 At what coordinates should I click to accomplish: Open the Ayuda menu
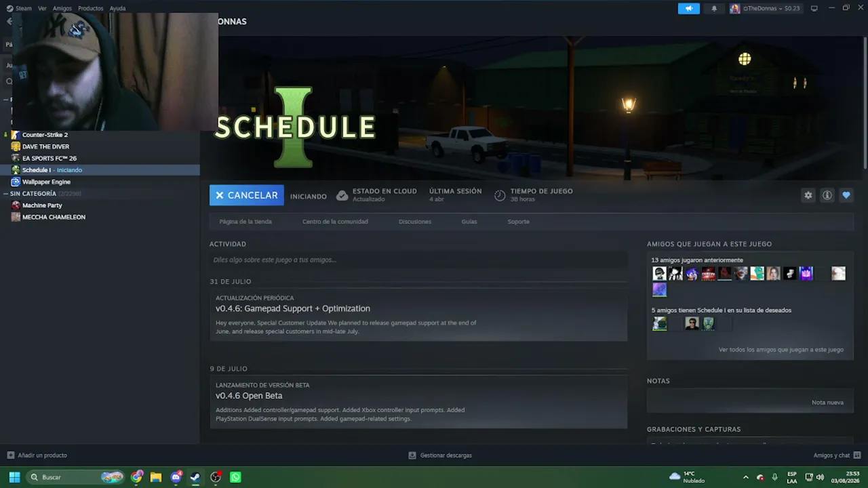click(x=117, y=8)
